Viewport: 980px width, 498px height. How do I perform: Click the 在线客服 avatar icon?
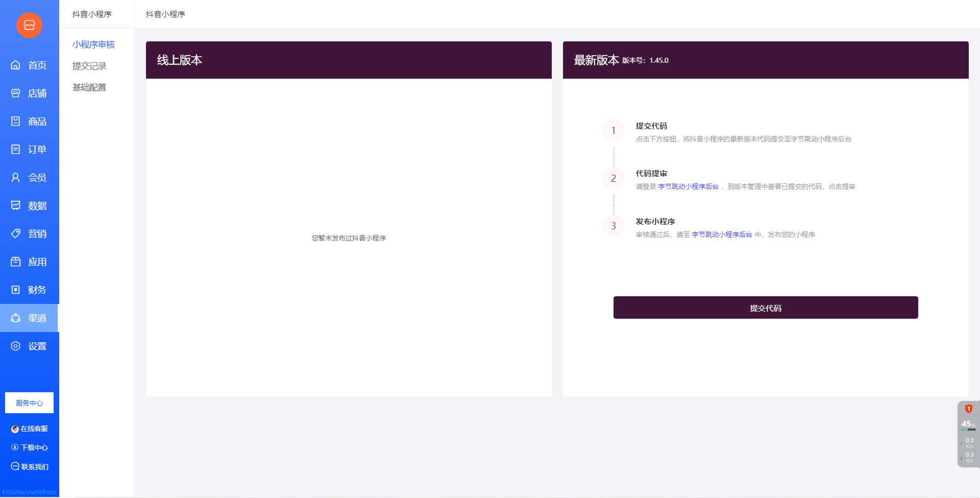[x=15, y=429]
